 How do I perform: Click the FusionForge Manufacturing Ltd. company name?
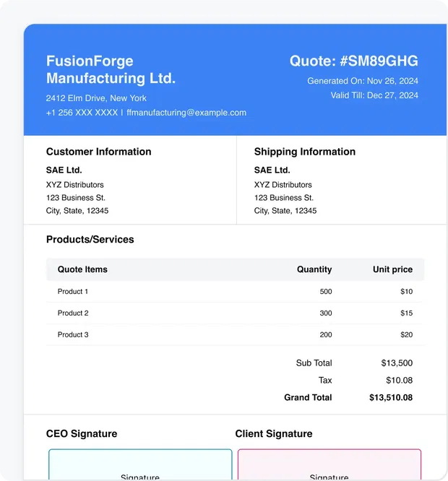click(x=111, y=69)
